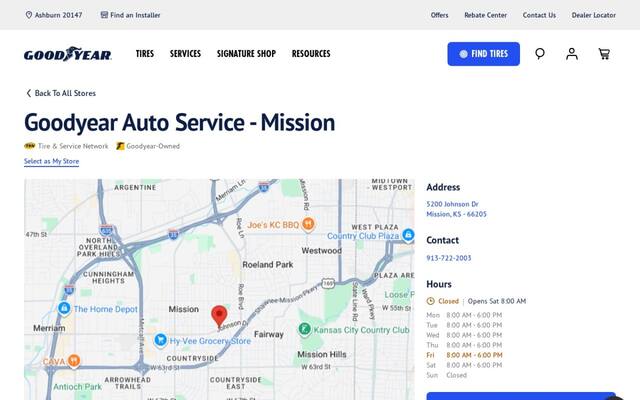The image size is (640, 400).
Task: Click Kansas City Country Club golf pin
Action: click(x=304, y=329)
